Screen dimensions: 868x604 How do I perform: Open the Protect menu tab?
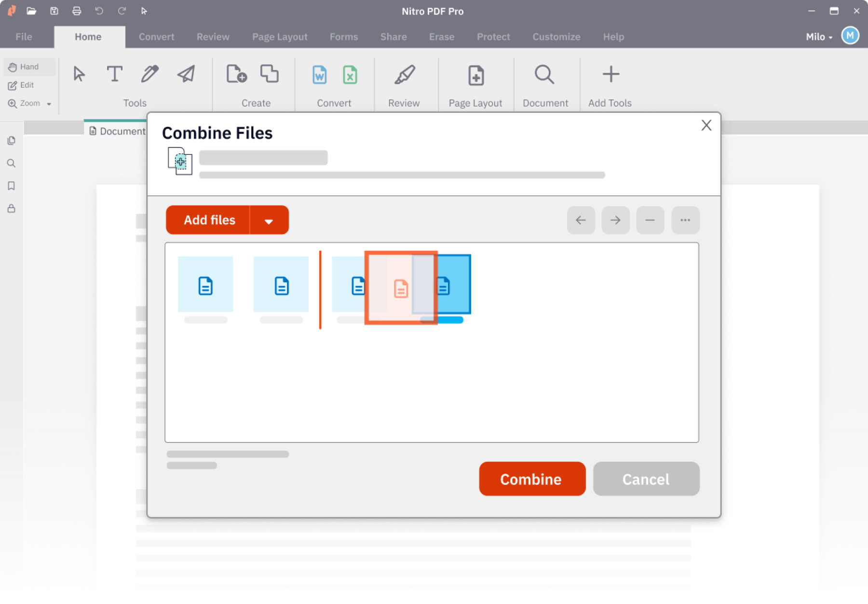pyautogui.click(x=493, y=37)
